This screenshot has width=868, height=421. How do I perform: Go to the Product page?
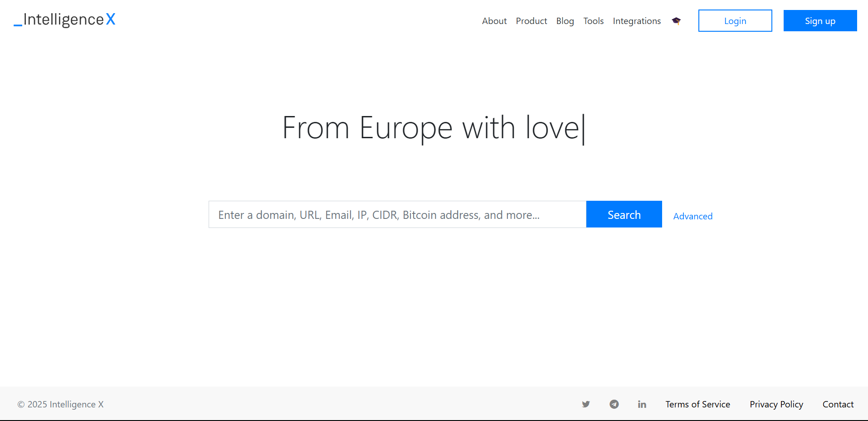point(531,21)
